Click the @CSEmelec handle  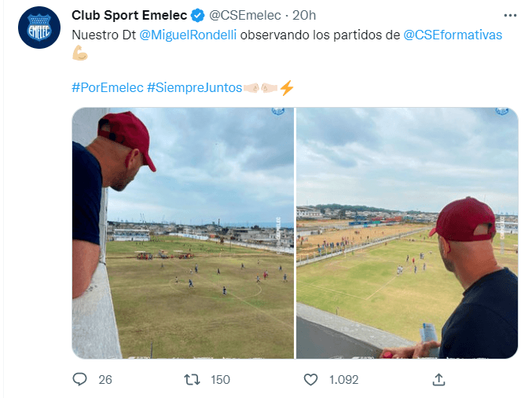(242, 15)
